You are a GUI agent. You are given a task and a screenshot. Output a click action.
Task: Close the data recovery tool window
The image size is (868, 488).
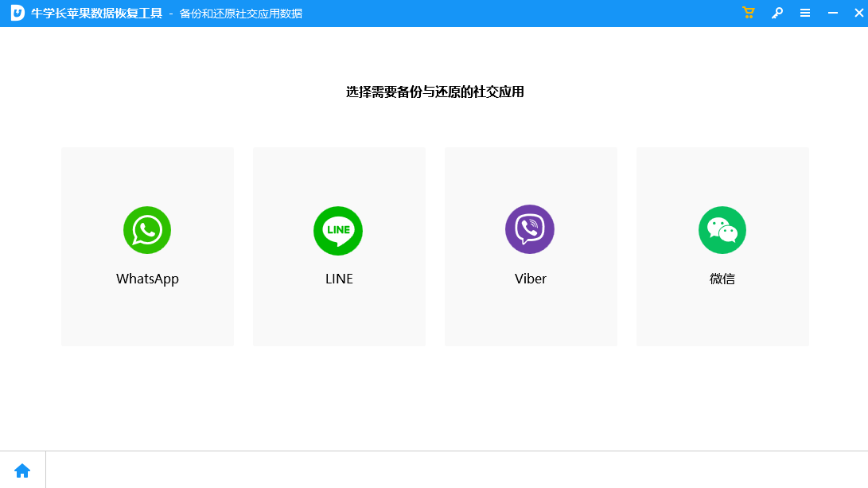858,13
